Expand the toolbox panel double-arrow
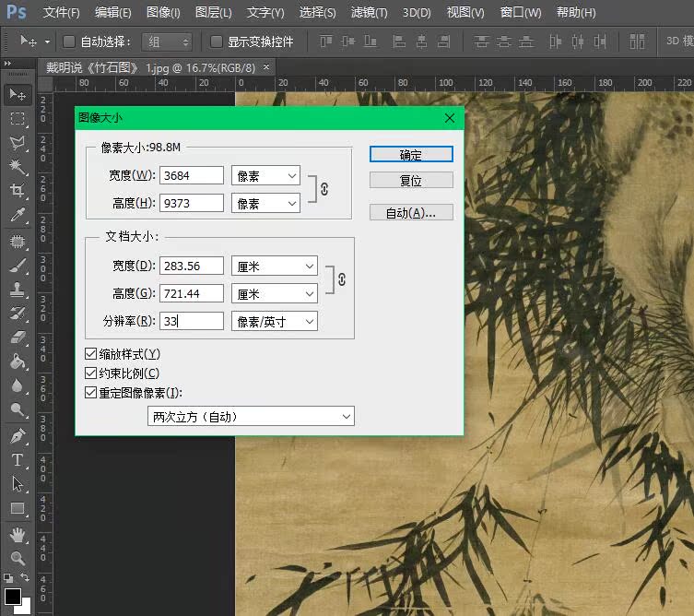The width and height of the screenshot is (694, 616). pos(7,64)
